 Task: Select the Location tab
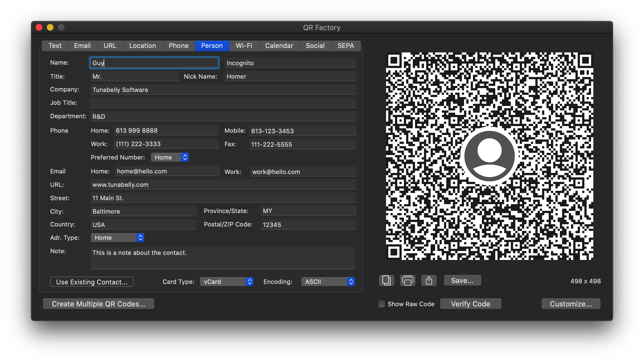tap(143, 46)
